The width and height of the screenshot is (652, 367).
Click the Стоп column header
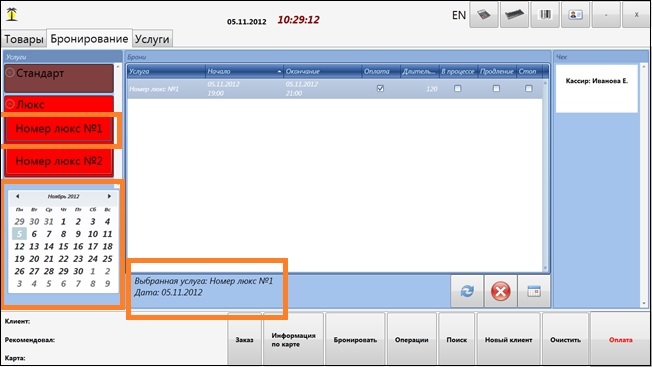point(529,71)
